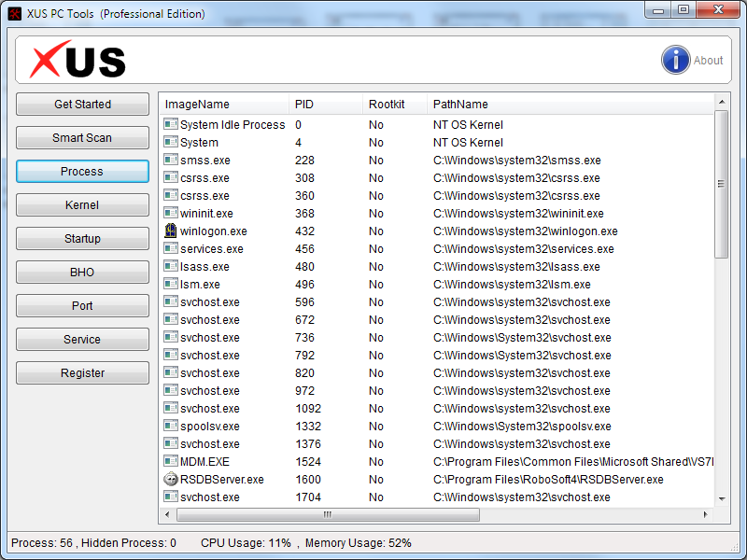The width and height of the screenshot is (747, 560).
Task: Open the Port view
Action: [x=82, y=306]
